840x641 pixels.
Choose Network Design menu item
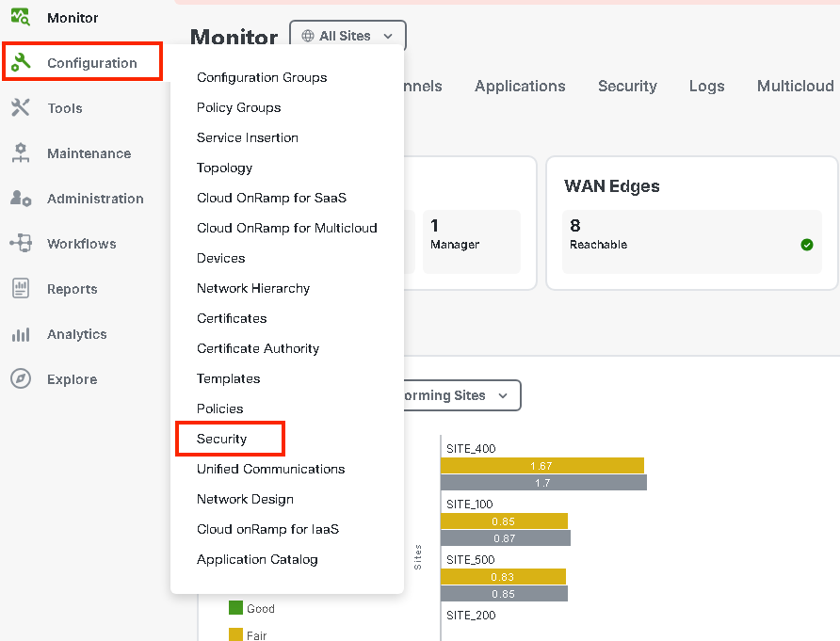coord(245,499)
